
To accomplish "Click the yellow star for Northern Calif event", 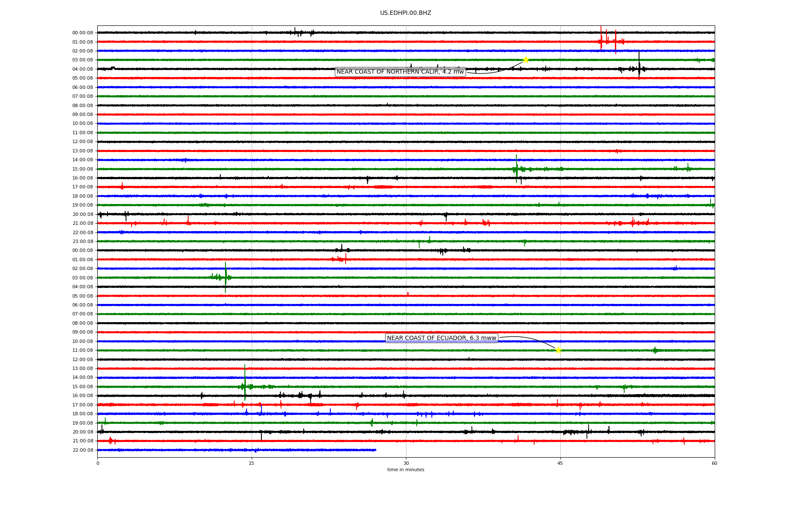I will [525, 60].
